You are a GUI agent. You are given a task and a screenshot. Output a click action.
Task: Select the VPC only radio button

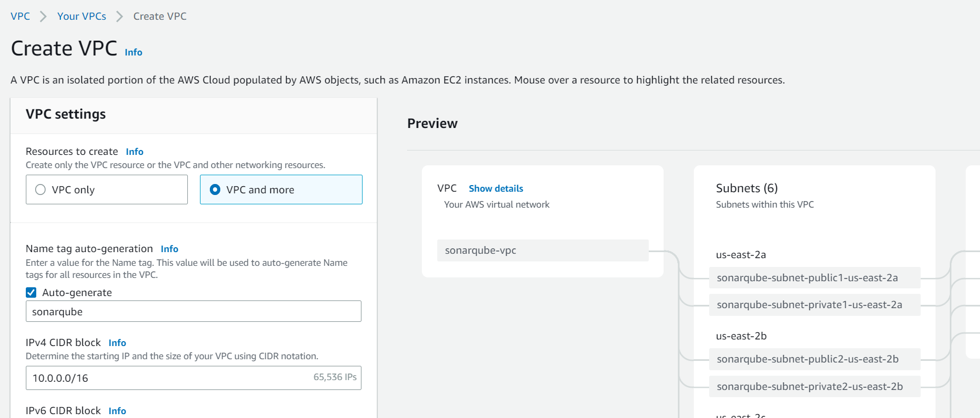pos(40,189)
